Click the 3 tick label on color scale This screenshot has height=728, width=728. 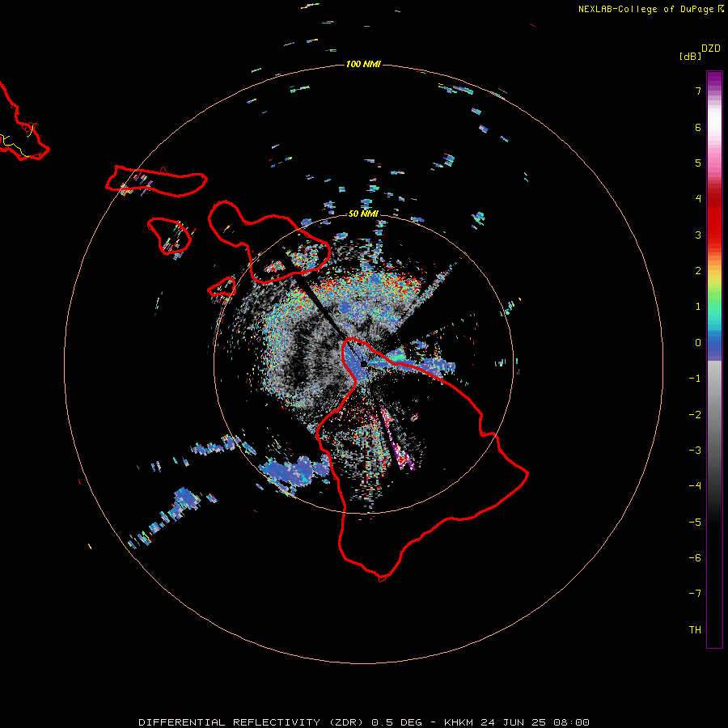point(698,235)
